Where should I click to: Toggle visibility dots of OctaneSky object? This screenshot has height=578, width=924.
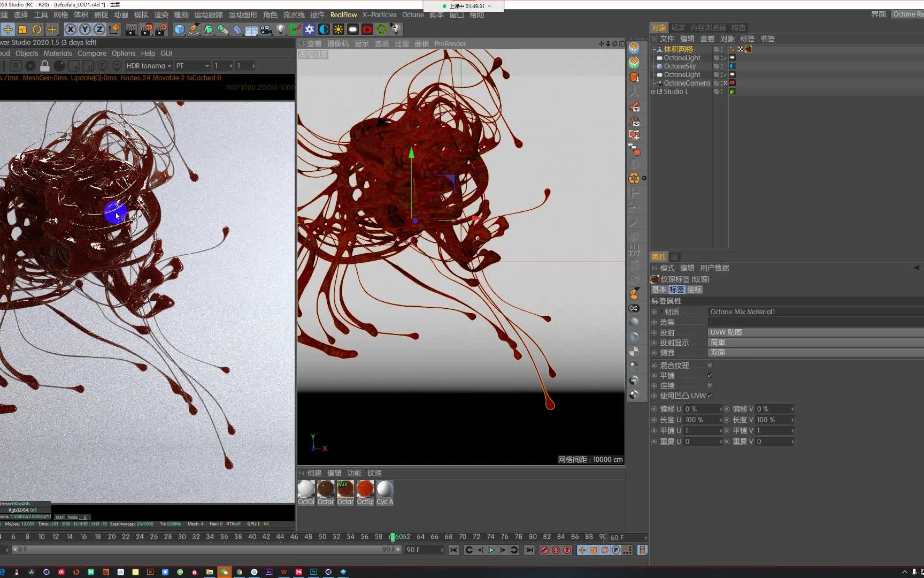(x=721, y=66)
